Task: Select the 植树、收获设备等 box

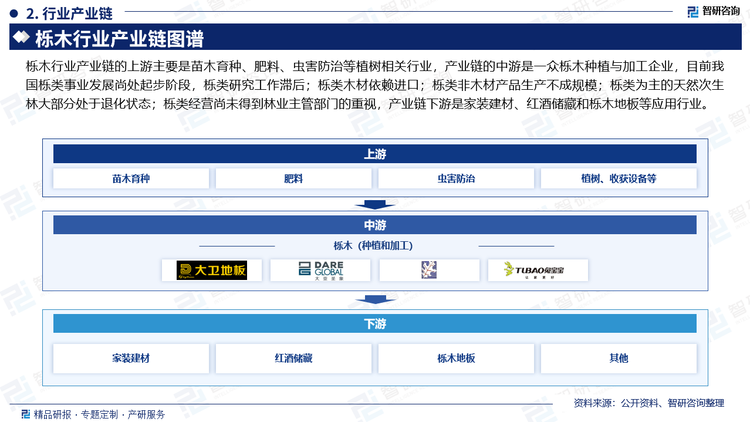Action: point(618,178)
